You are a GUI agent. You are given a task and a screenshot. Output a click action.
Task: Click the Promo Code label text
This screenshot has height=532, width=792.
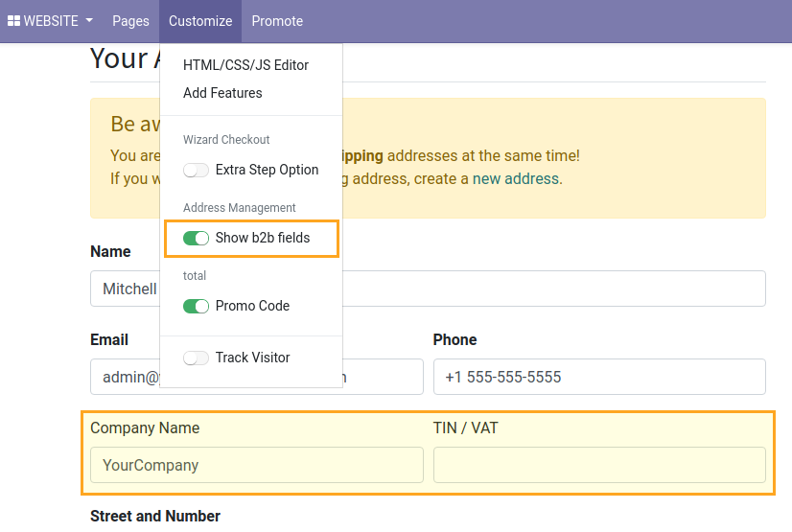pyautogui.click(x=252, y=306)
